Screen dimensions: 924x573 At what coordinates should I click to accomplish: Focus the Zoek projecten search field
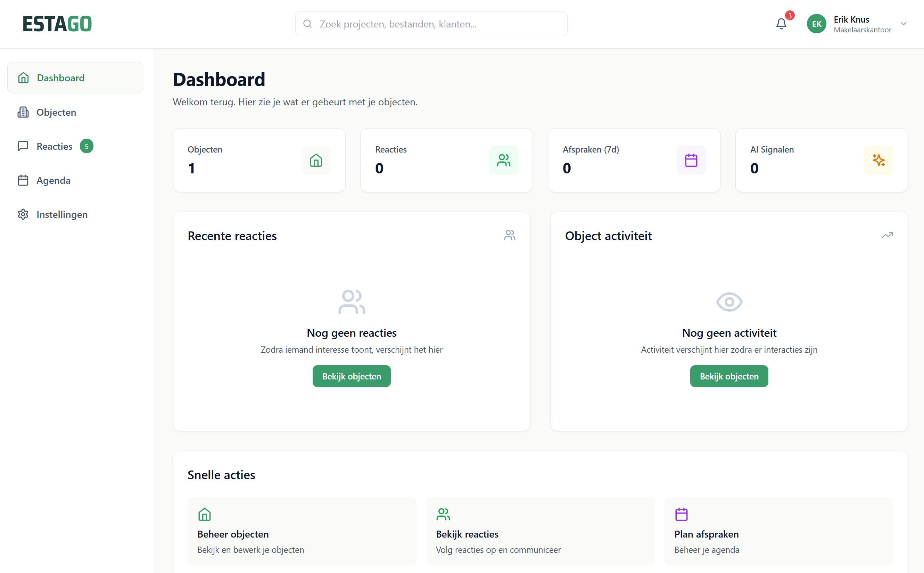pos(431,24)
